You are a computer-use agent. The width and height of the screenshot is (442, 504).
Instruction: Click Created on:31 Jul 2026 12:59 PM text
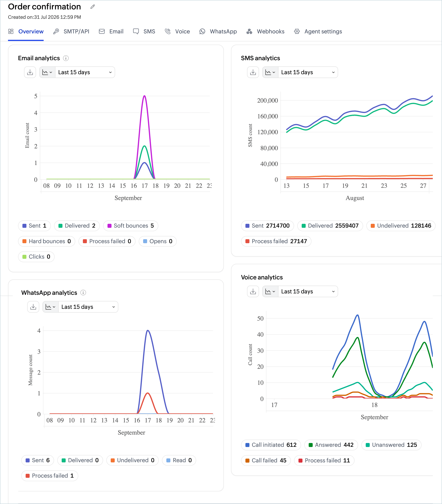(x=44, y=17)
